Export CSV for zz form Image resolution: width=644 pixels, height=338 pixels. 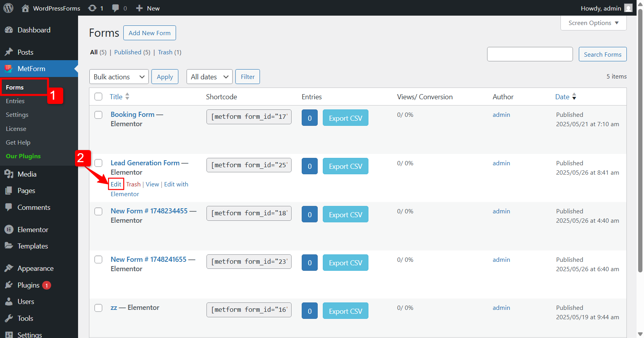[x=345, y=311]
